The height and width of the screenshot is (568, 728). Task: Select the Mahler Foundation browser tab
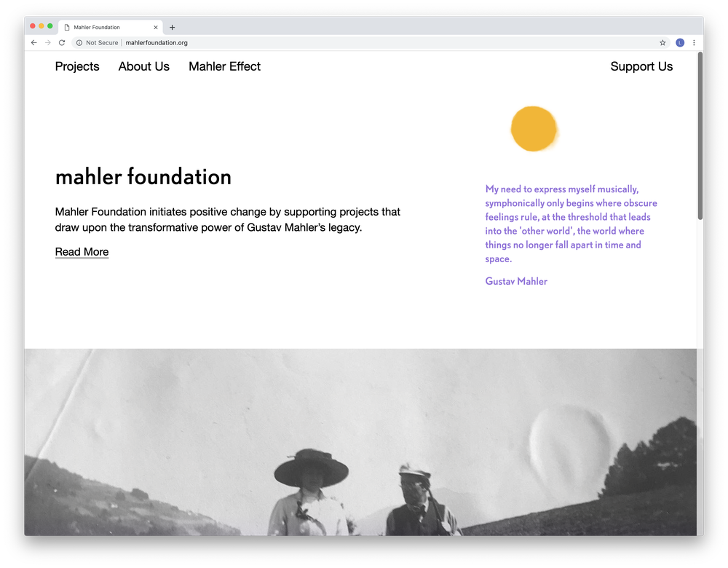(111, 28)
